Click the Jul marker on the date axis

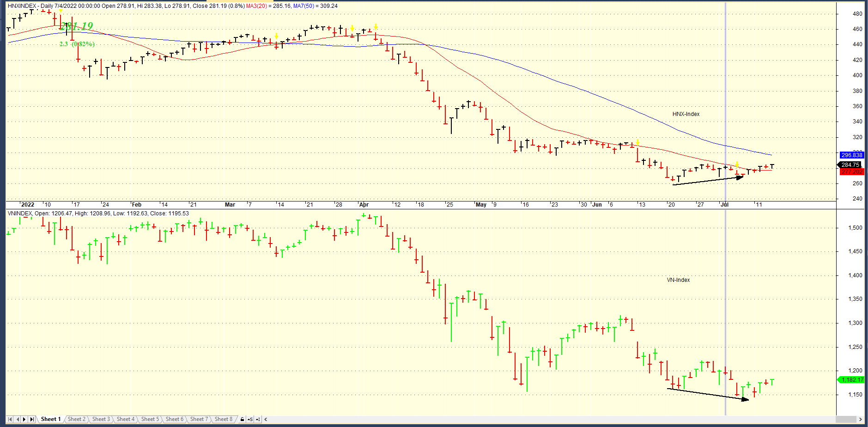coord(724,205)
